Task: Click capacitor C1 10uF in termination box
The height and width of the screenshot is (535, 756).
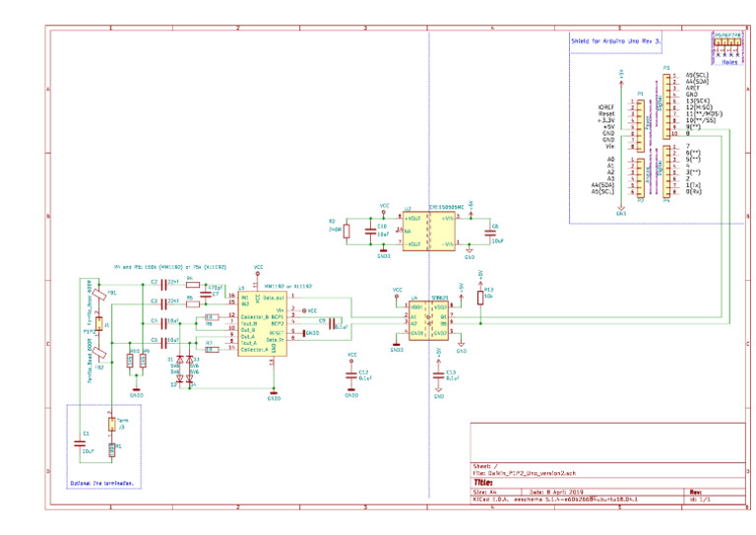Action: (80, 443)
